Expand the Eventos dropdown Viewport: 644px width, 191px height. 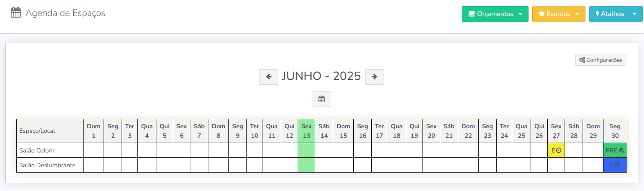click(558, 14)
